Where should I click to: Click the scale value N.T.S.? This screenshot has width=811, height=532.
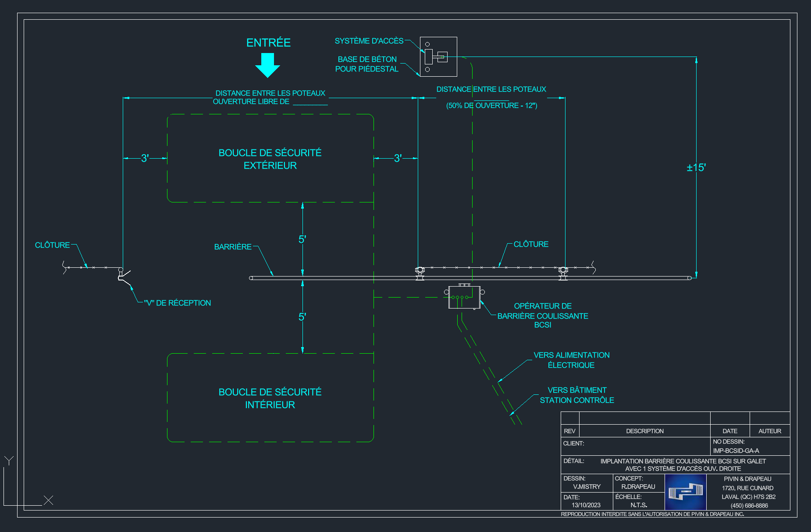click(x=639, y=505)
